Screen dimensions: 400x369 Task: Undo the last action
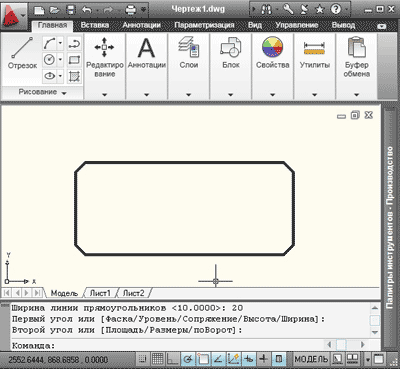click(87, 10)
